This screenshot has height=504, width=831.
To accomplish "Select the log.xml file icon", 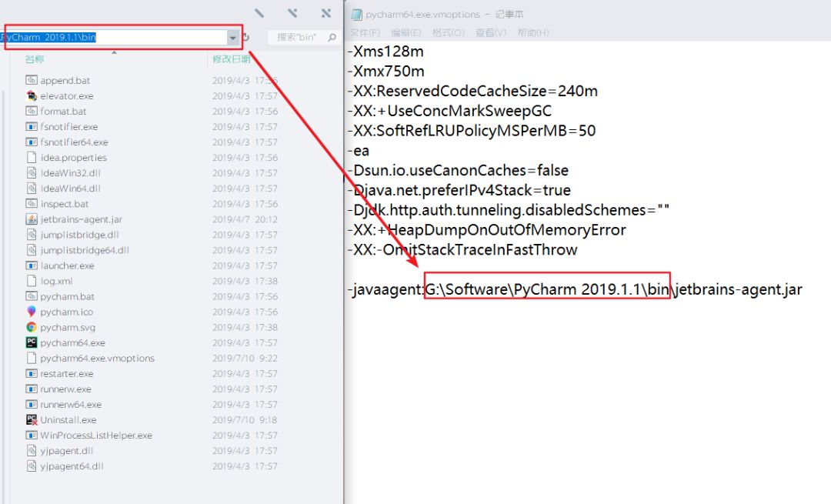I will pos(32,281).
